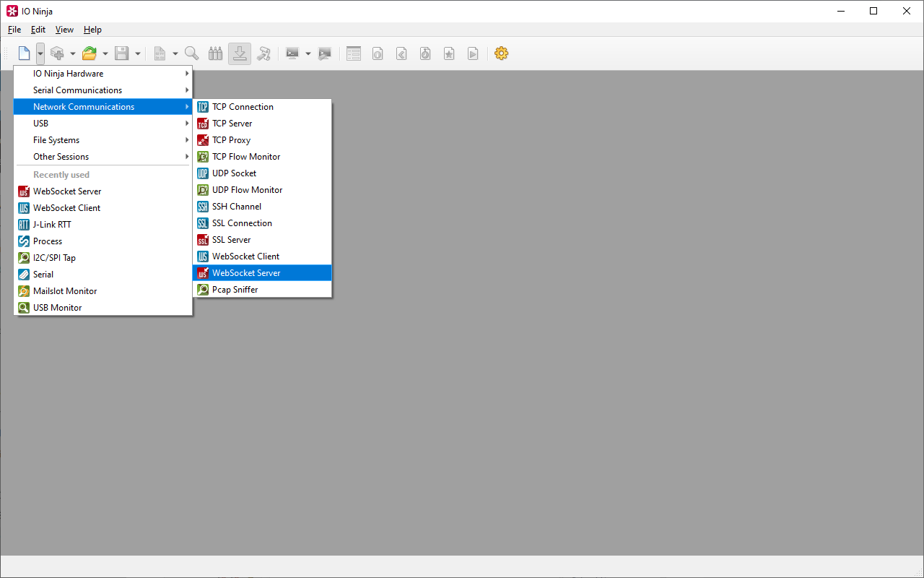Click the IO Ninja title bar app icon

click(x=12, y=11)
